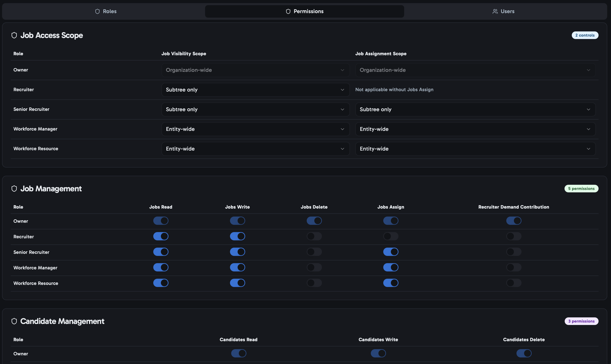Click the 'Candidate Management' section heading
Viewport: 611px width, 364px height.
pyautogui.click(x=62, y=321)
